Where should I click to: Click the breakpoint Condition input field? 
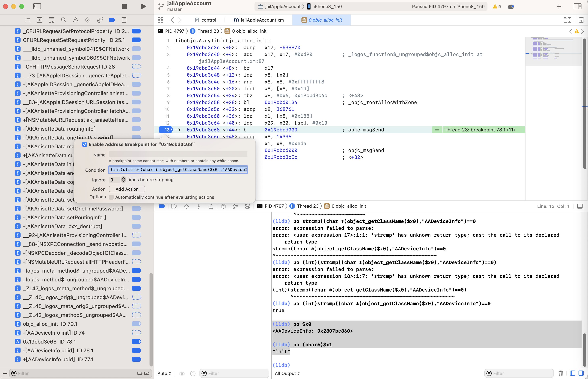click(x=178, y=170)
